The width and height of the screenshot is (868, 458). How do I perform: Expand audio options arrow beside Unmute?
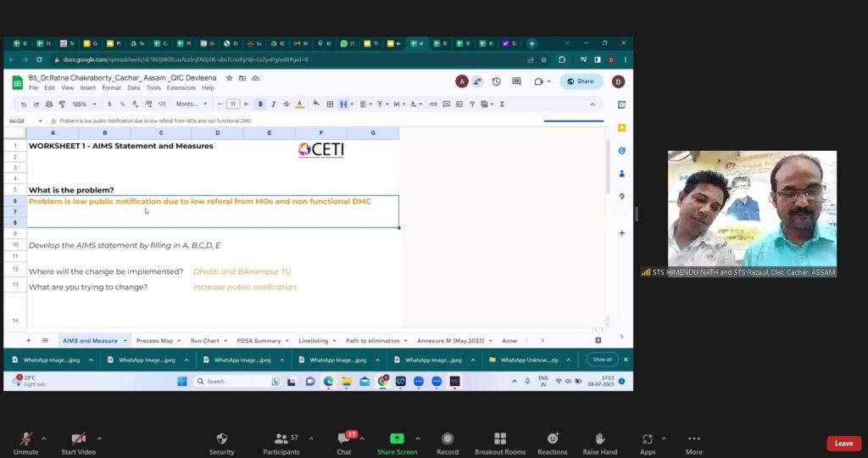[x=43, y=438]
